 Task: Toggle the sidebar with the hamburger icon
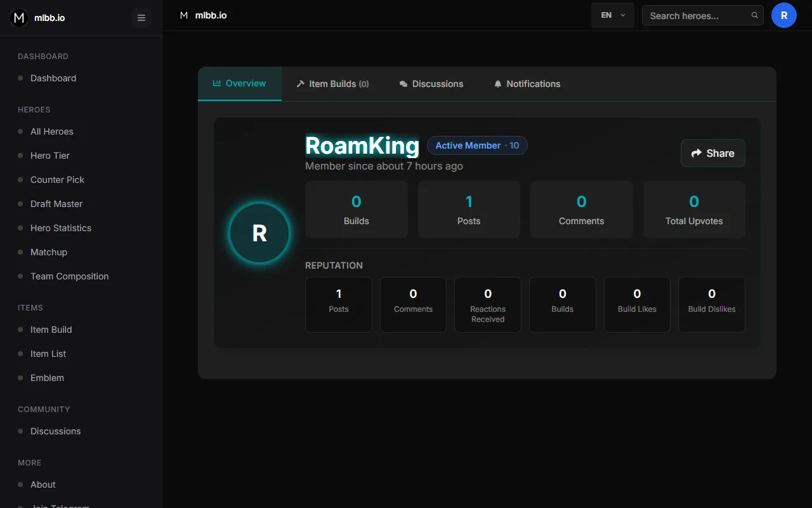[141, 18]
